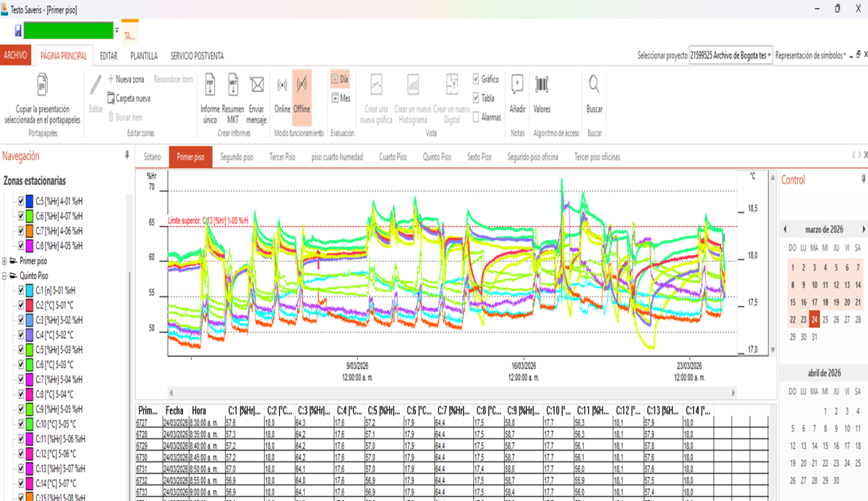The width and height of the screenshot is (868, 501).
Task: Click the Enviar mensaje envelope icon
Action: (x=256, y=85)
